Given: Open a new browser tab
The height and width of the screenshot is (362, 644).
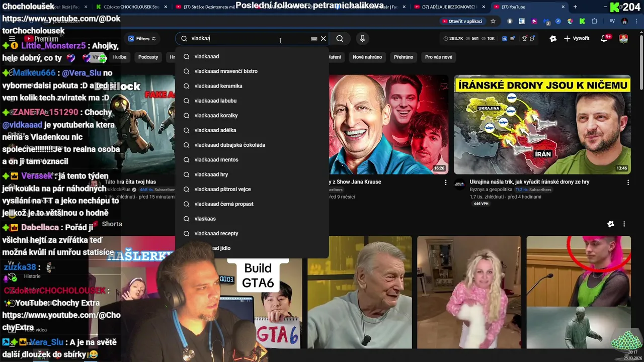Looking at the screenshot, I should tap(575, 7).
